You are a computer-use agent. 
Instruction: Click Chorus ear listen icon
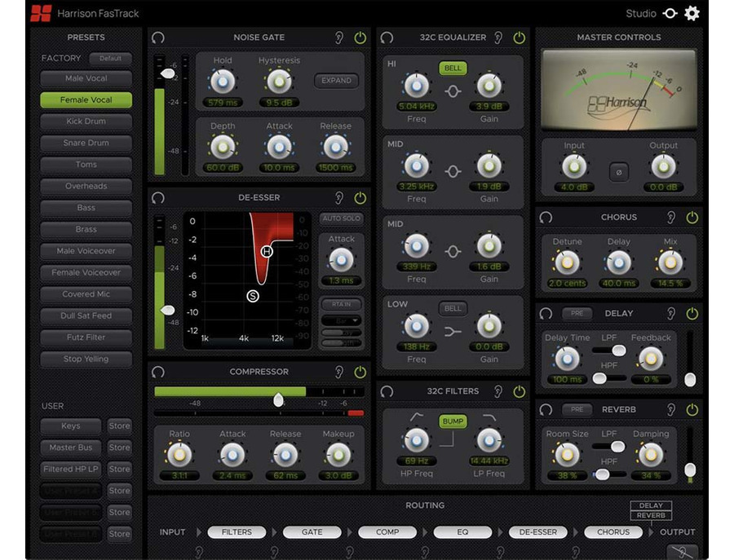click(x=671, y=218)
